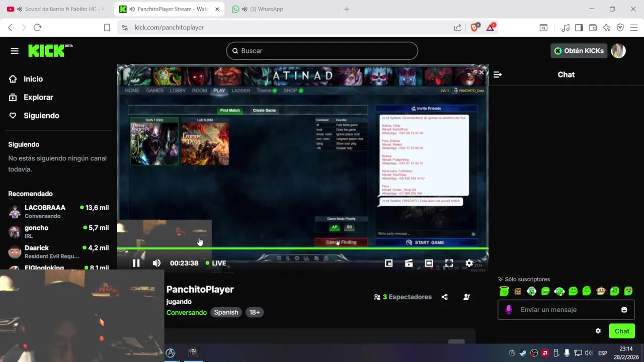
Task: Open the user profile avatar menu
Action: tap(618, 51)
